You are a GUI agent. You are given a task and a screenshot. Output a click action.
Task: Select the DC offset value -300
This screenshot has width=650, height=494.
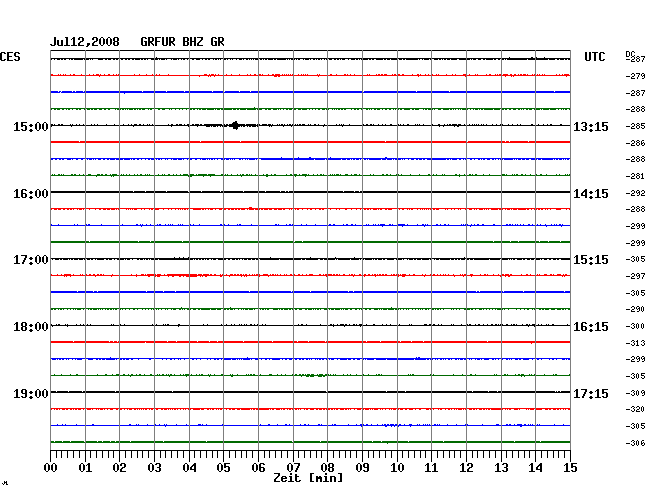[x=635, y=326]
